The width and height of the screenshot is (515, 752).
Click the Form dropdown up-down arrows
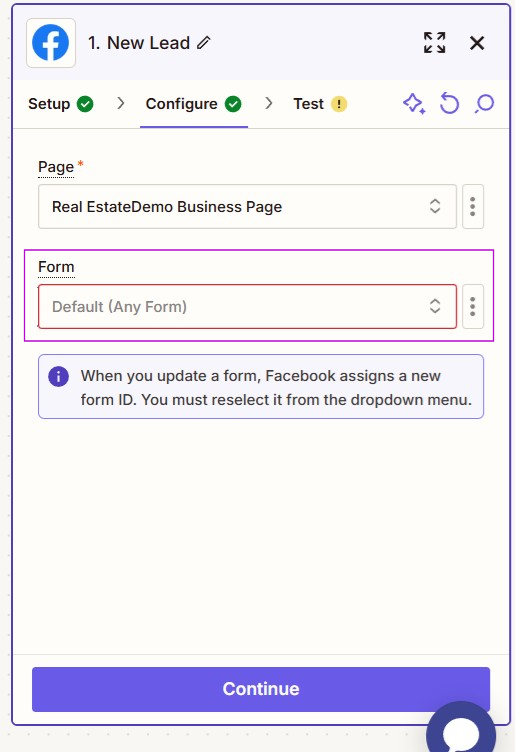[x=435, y=306]
